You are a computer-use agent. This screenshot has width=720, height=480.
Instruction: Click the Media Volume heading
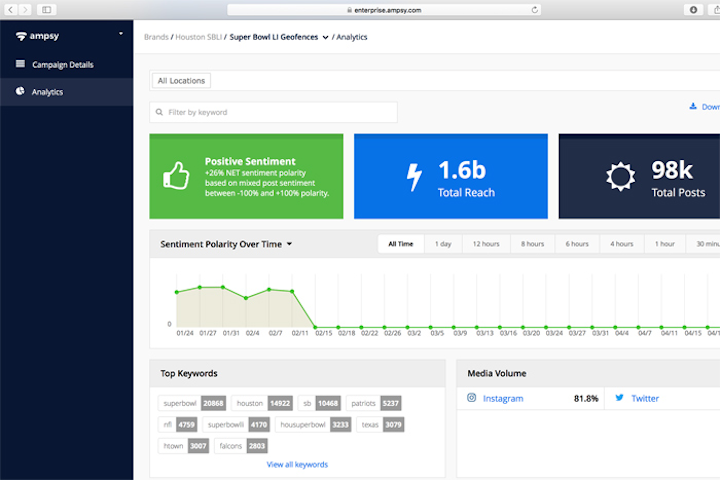pos(497,373)
